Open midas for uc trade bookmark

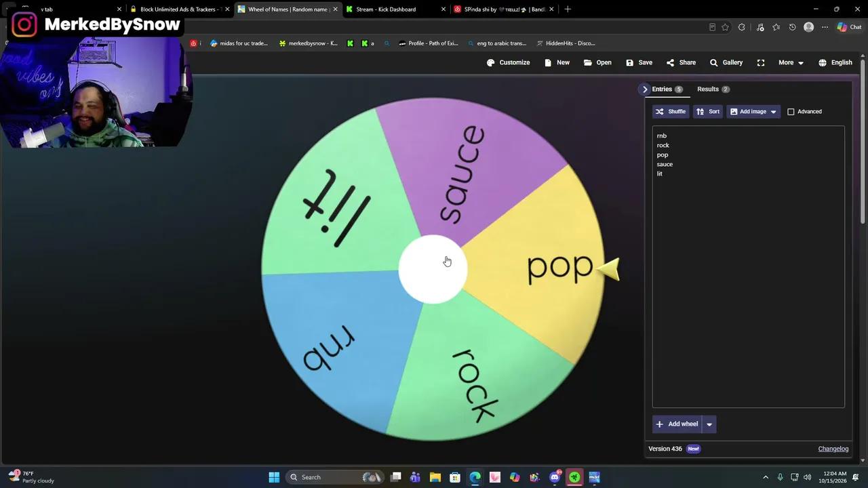(239, 43)
